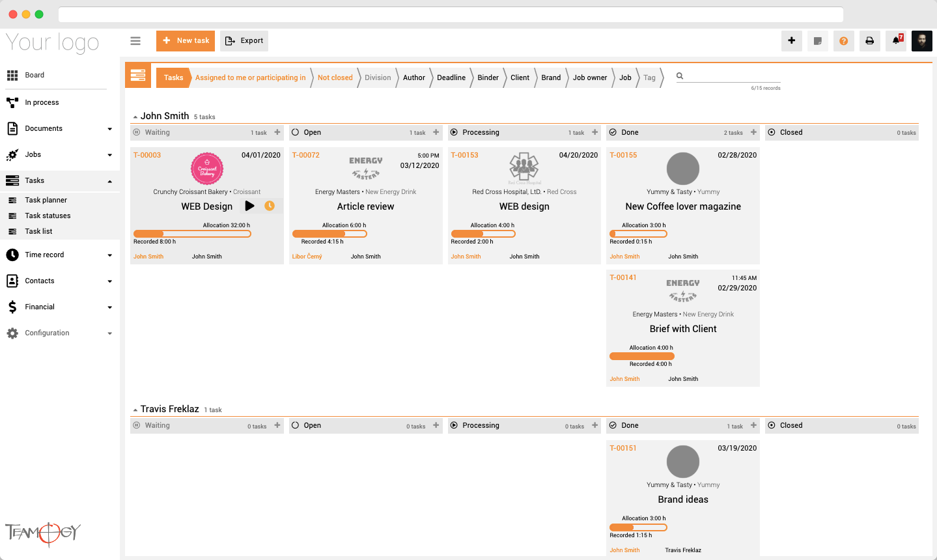The width and height of the screenshot is (937, 560).
Task: Open the notifications bell
Action: click(x=896, y=40)
